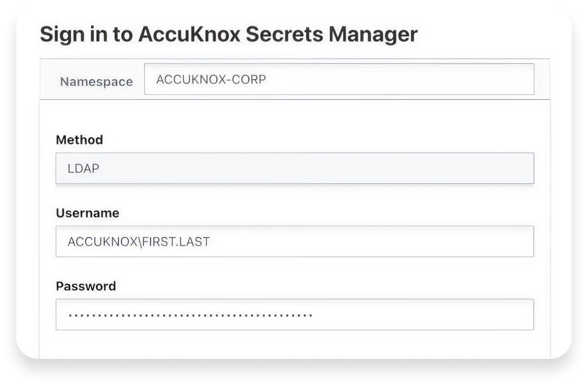
Task: Click the Username label
Action: point(87,213)
